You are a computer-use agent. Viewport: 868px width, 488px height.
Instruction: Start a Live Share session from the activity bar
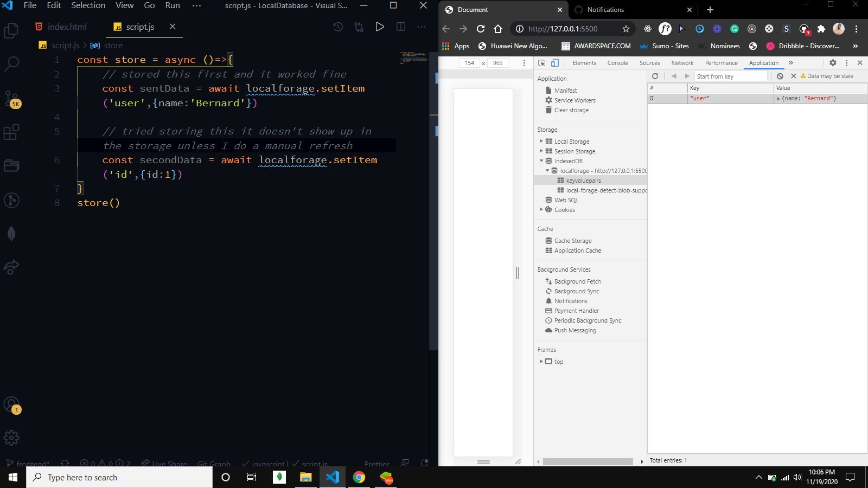coord(11,267)
